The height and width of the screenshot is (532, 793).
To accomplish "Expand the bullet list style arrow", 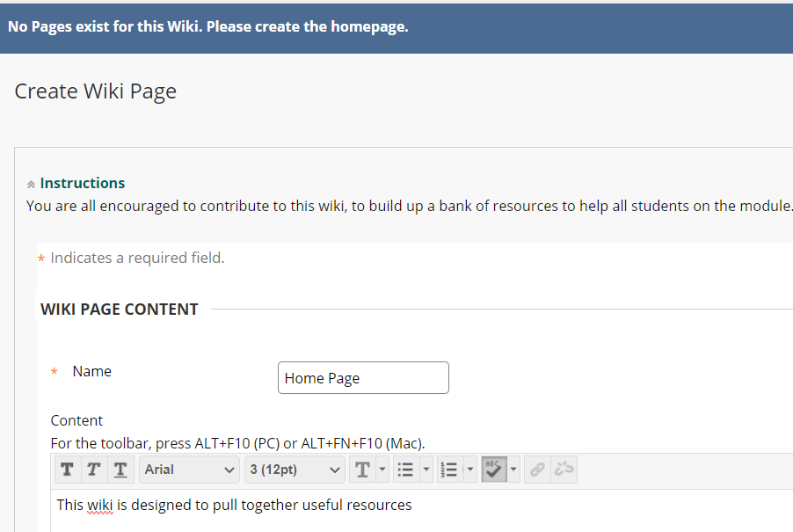I will click(x=426, y=470).
